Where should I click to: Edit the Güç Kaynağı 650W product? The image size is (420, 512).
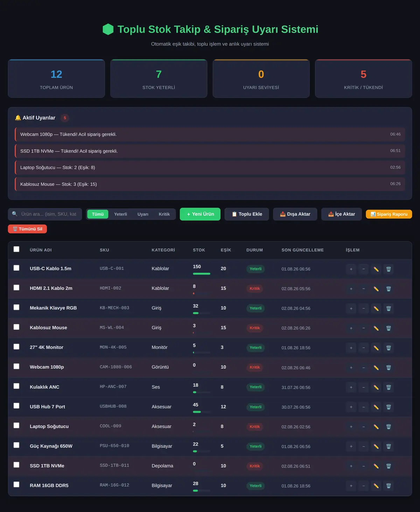pyautogui.click(x=376, y=447)
